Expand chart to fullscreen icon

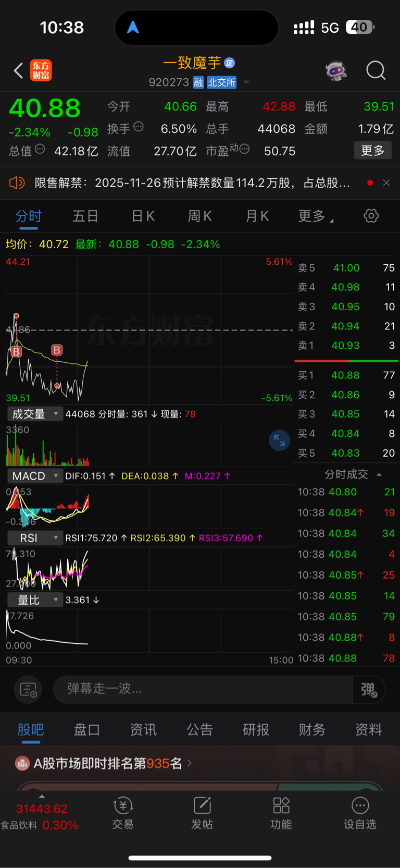(279, 441)
